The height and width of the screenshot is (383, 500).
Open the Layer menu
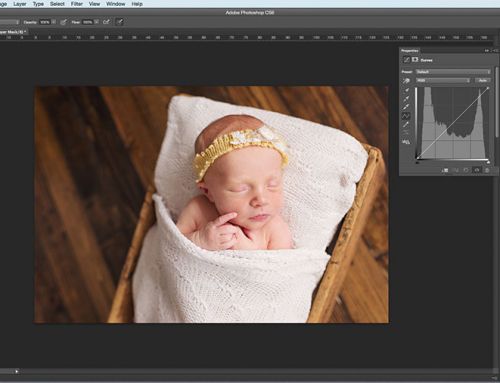point(20,4)
